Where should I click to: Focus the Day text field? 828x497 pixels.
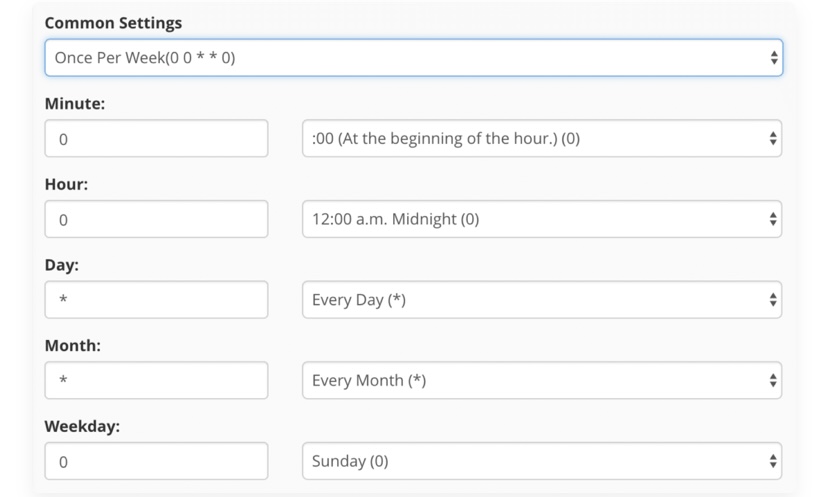[156, 299]
